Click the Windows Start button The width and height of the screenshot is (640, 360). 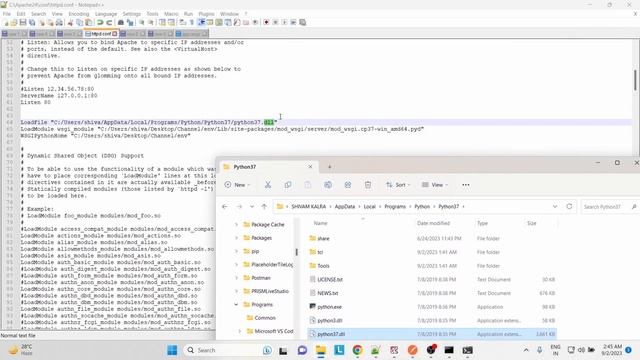point(172,350)
